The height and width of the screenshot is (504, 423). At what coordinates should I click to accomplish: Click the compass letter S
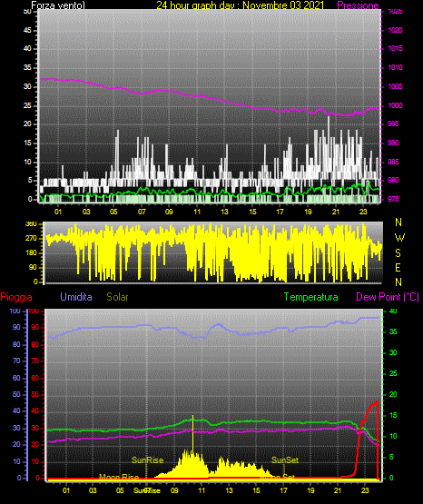(x=398, y=253)
